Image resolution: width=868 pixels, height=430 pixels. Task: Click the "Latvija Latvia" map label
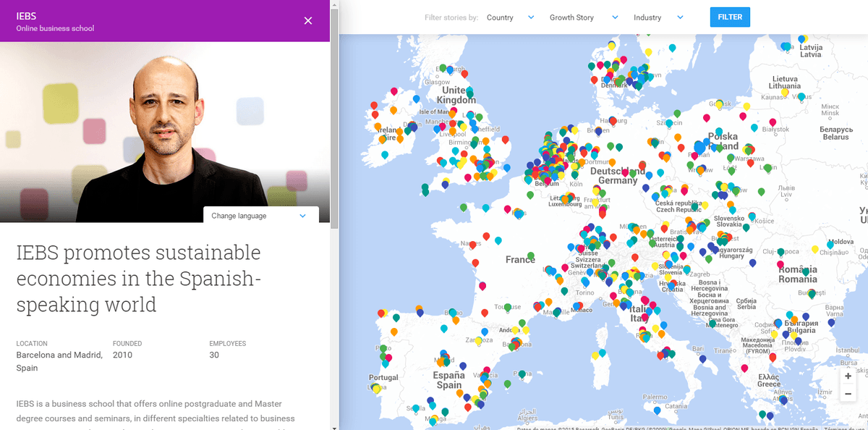tap(811, 51)
